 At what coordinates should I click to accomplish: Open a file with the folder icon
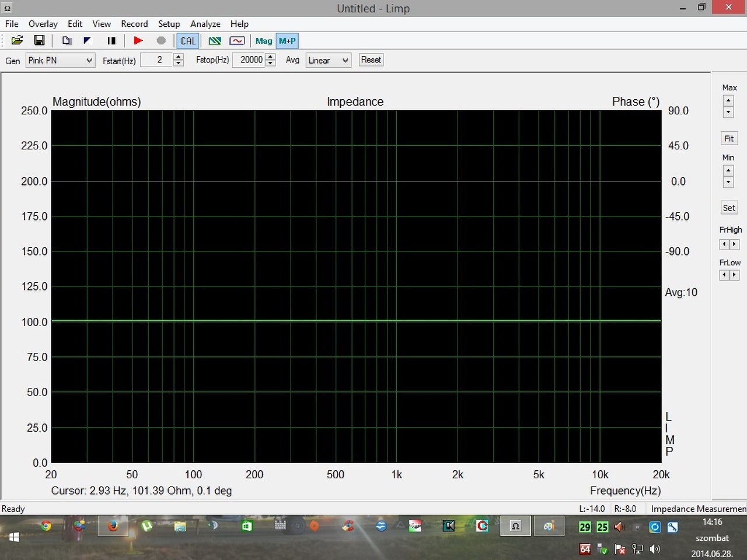[x=17, y=40]
